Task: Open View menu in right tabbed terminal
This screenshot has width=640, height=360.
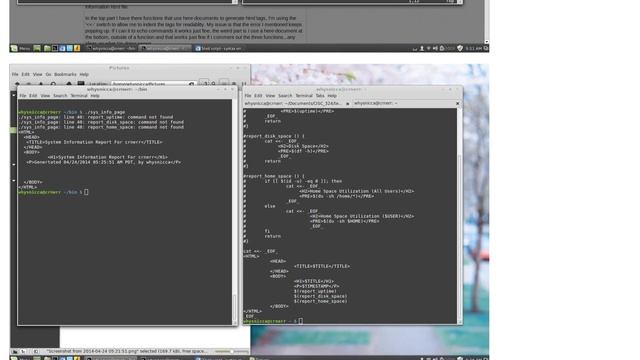Action: click(270, 96)
